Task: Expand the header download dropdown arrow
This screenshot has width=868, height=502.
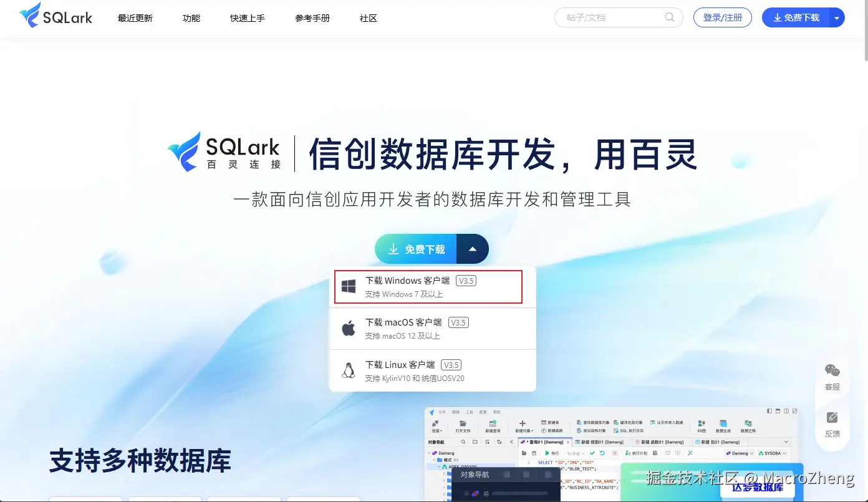Action: click(837, 17)
